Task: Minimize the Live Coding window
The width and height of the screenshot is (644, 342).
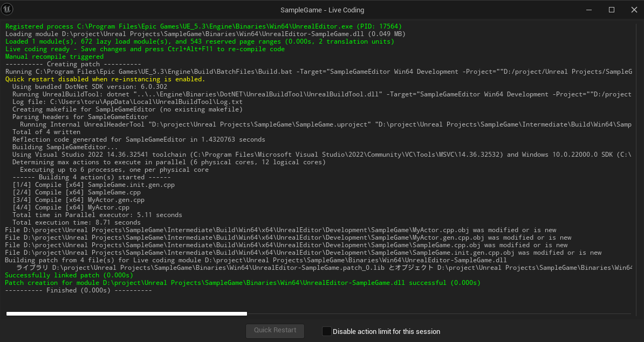Action: pyautogui.click(x=589, y=10)
